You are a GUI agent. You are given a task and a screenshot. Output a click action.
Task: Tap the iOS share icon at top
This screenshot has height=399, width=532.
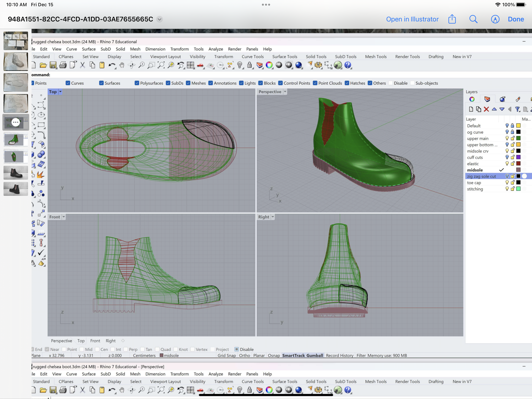click(452, 19)
